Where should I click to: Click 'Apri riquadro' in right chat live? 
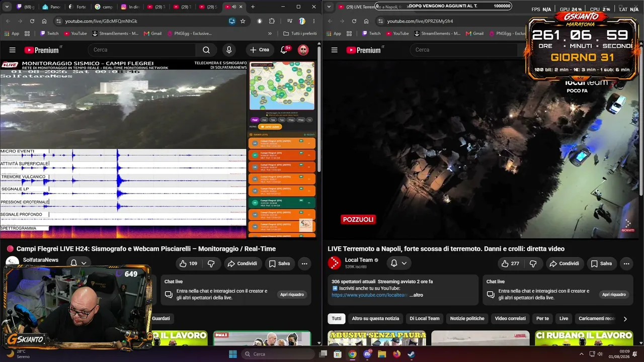pyautogui.click(x=614, y=295)
